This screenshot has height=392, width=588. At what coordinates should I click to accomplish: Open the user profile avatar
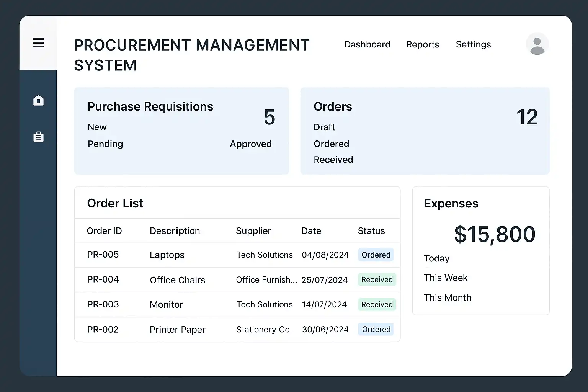(537, 44)
